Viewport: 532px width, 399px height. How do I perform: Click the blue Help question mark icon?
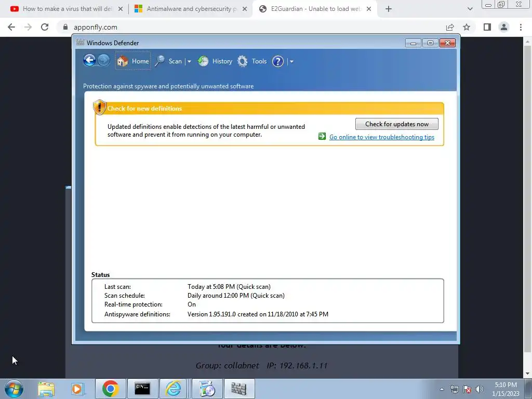click(x=278, y=61)
